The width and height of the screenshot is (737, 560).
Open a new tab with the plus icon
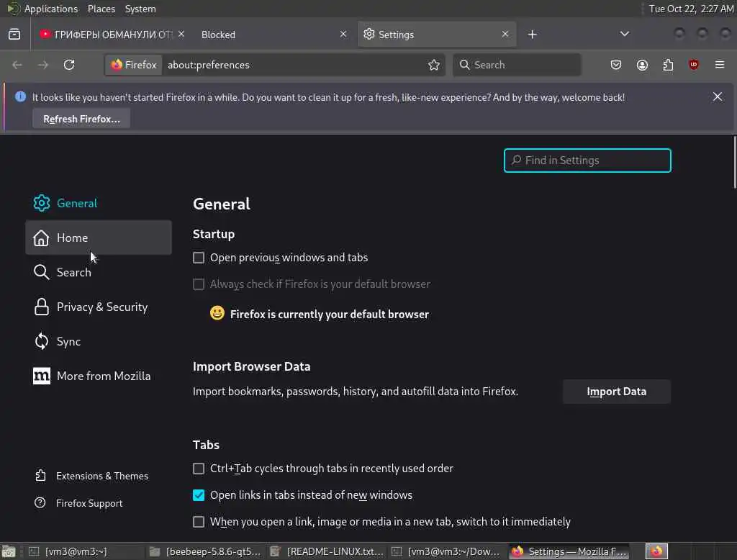(x=533, y=35)
